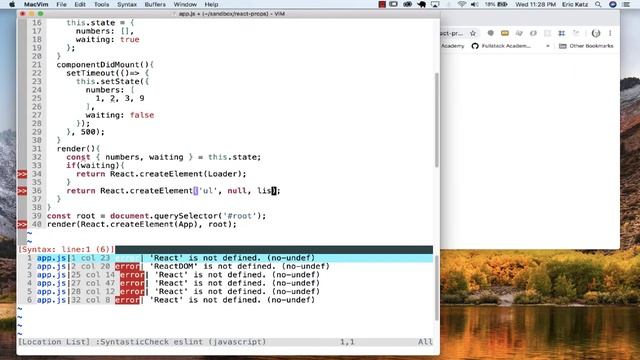Screen dimensions: 640x360
Task: Select error entry 1 at col 23
Action: (x=225, y=258)
